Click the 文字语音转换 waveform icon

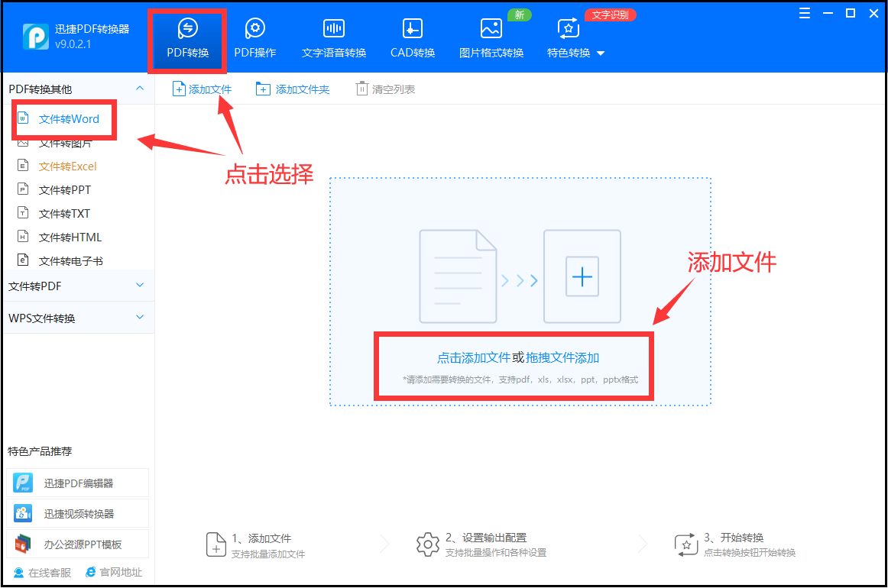(x=333, y=27)
